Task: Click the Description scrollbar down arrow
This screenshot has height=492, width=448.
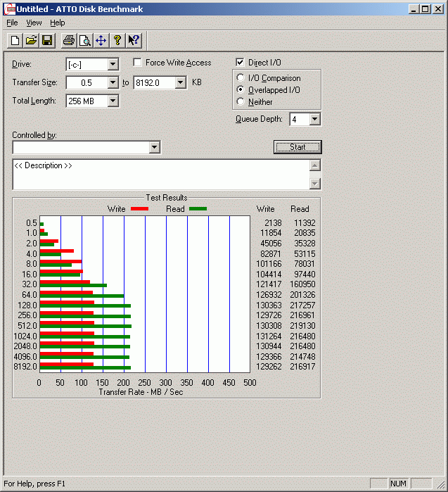Action: pos(315,184)
